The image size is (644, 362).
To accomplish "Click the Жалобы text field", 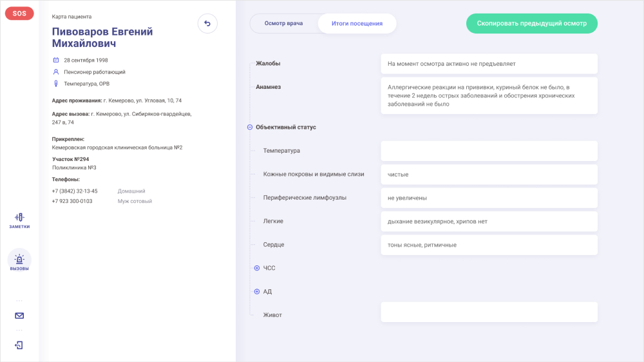I will [x=489, y=64].
